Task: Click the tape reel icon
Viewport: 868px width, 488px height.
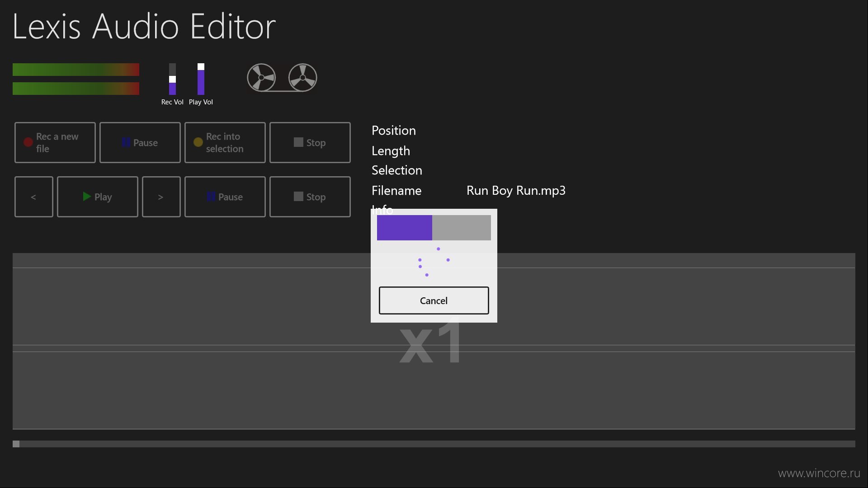Action: click(282, 78)
